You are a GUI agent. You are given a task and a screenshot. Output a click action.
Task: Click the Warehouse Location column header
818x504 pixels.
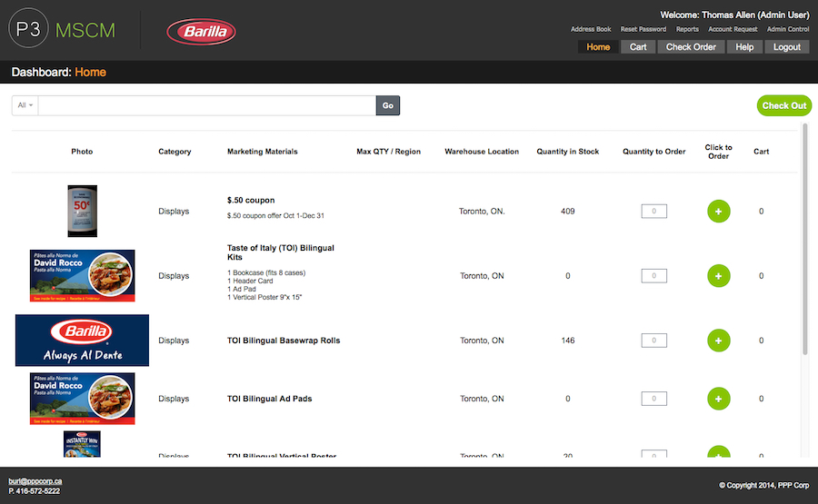pos(482,152)
